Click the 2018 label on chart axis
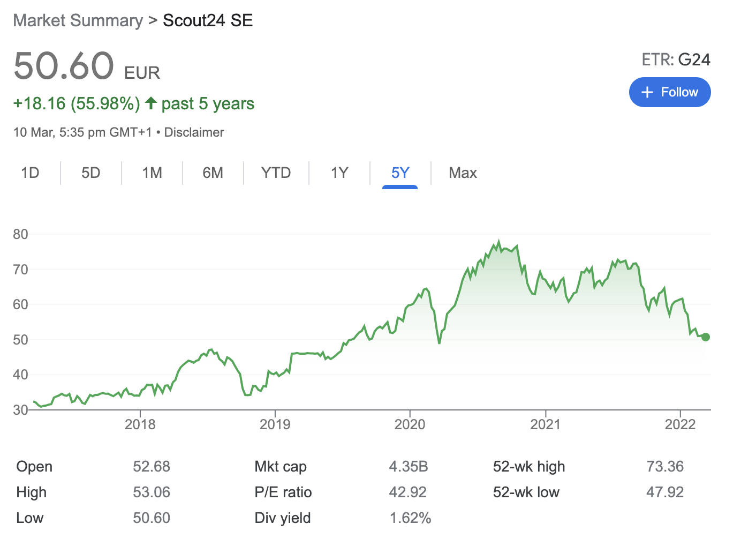Screen dimensions: 756x538 (x=140, y=424)
